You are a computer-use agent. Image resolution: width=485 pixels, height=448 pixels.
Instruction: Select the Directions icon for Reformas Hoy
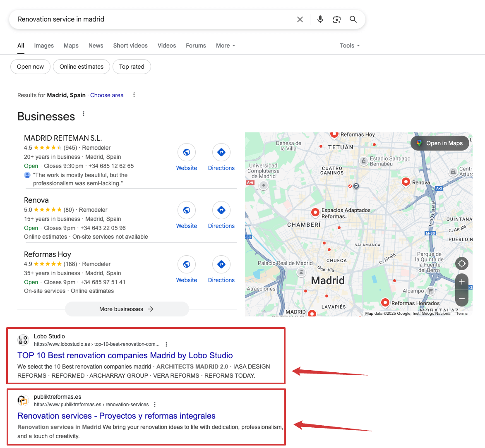tap(221, 264)
